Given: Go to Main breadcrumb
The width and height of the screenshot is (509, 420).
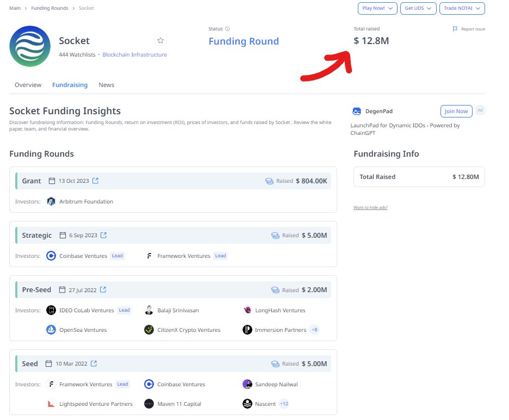Looking at the screenshot, I should point(15,8).
